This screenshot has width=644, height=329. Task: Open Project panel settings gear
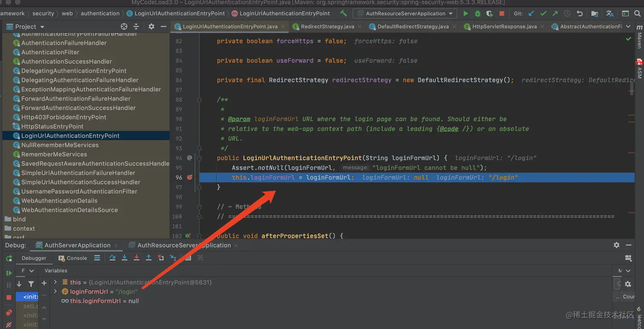coord(151,26)
